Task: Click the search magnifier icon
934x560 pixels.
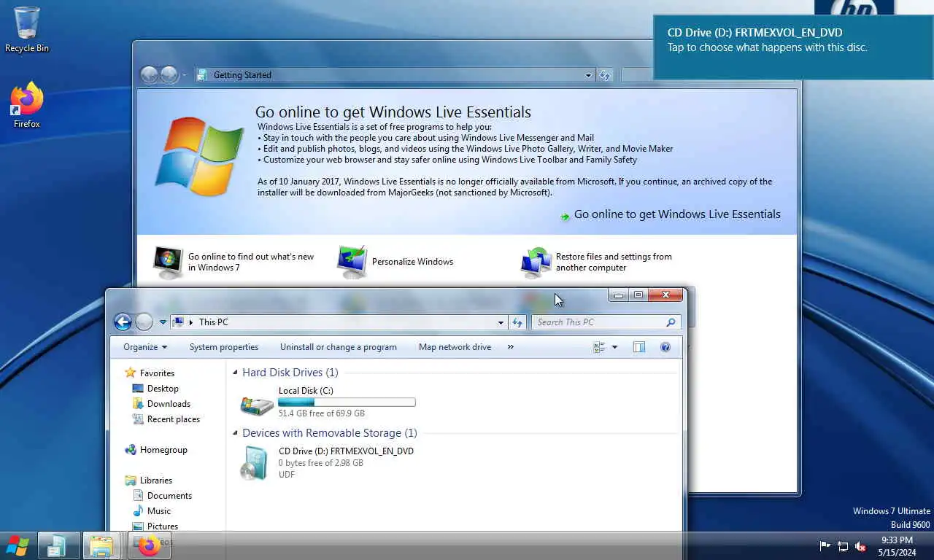Action: (671, 322)
